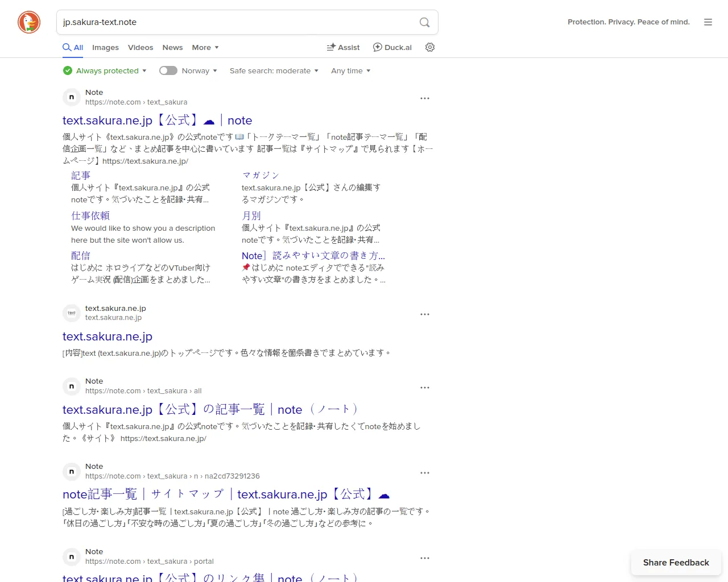This screenshot has width=728, height=582.
Task: Open options for first Note result
Action: (425, 98)
